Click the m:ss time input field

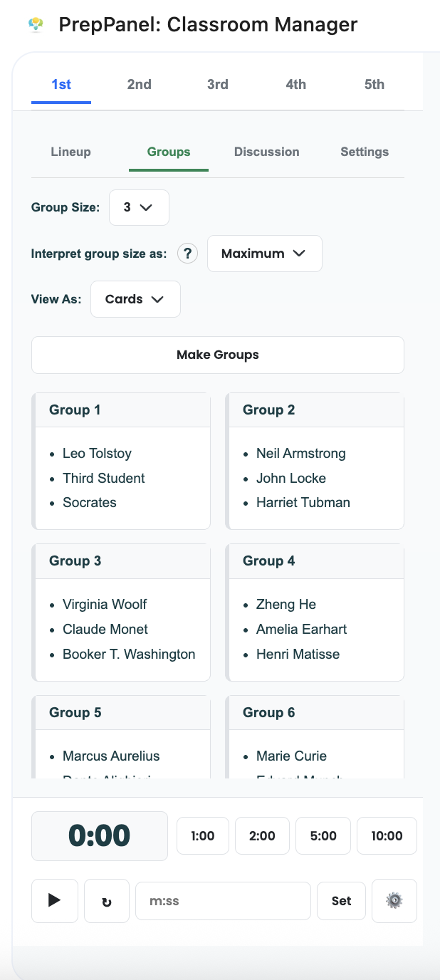tap(223, 900)
